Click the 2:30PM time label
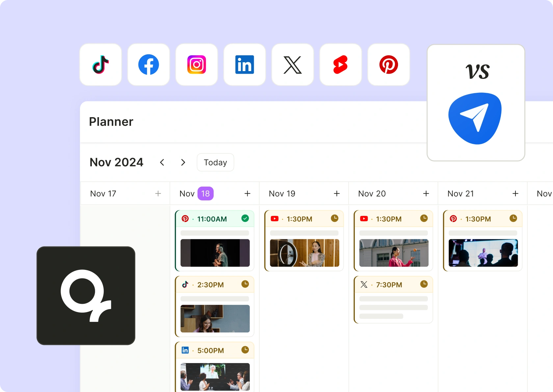 point(211,285)
